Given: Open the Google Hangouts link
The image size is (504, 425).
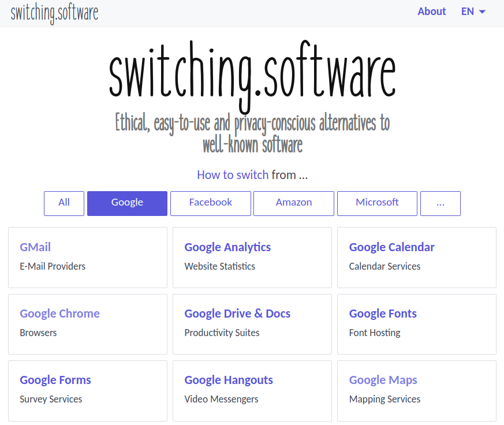Looking at the screenshot, I should tap(229, 380).
